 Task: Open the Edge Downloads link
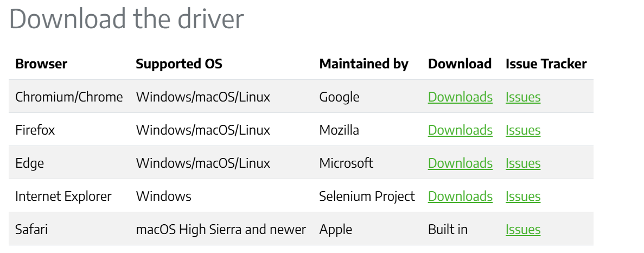pyautogui.click(x=460, y=163)
